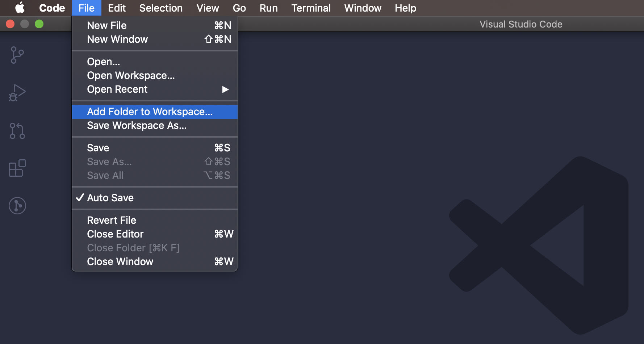Open the Run and Debug view
Viewport: 644px width, 344px height.
(17, 93)
